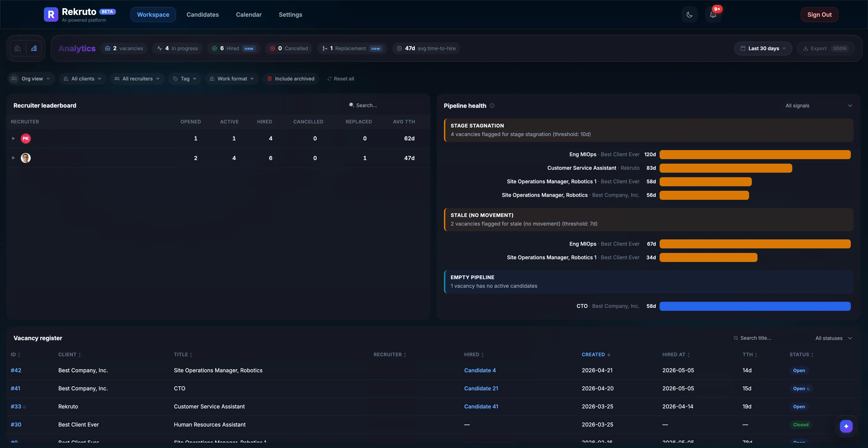Open the Candidate 21 link
This screenshot has height=448, width=868.
point(481,389)
